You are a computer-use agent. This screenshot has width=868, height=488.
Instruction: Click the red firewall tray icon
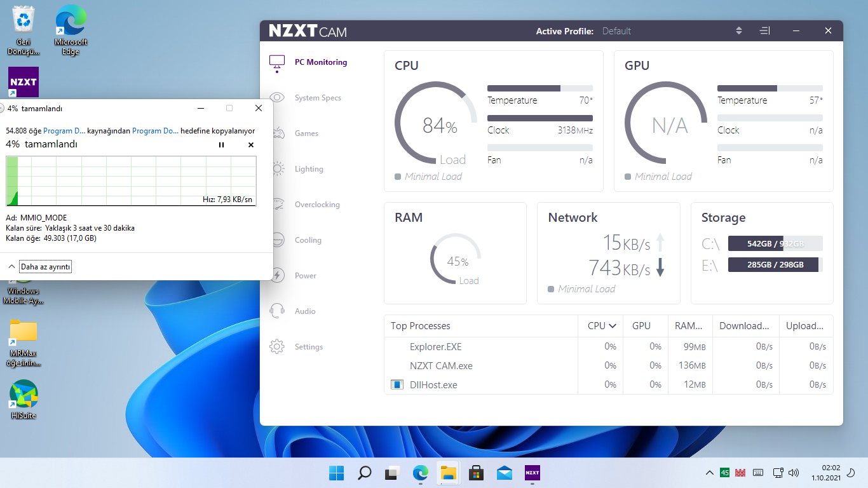(x=740, y=473)
